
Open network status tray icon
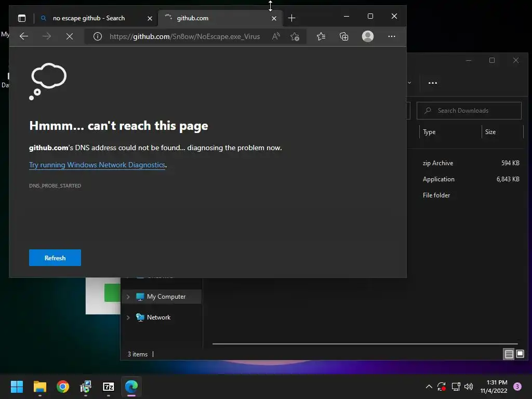[x=456, y=387]
